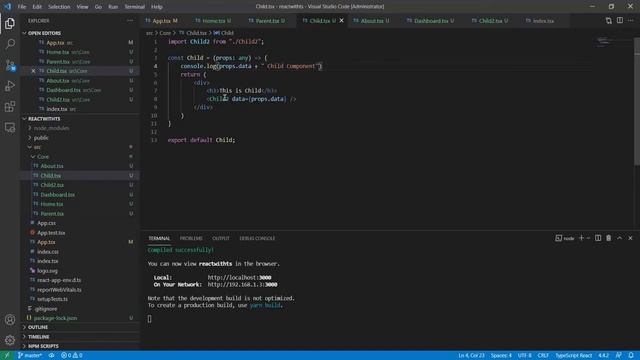The height and width of the screenshot is (360, 640).
Task: Open the Explorer view in activity bar
Action: (10, 23)
